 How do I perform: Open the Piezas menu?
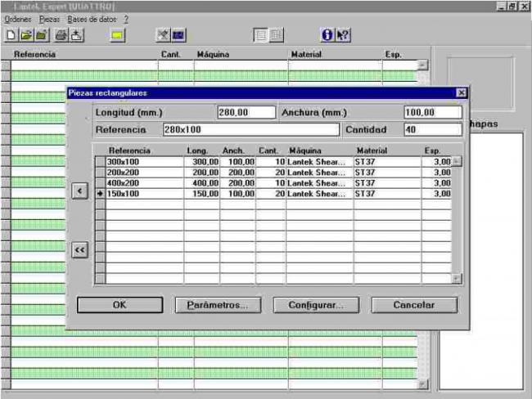click(49, 20)
